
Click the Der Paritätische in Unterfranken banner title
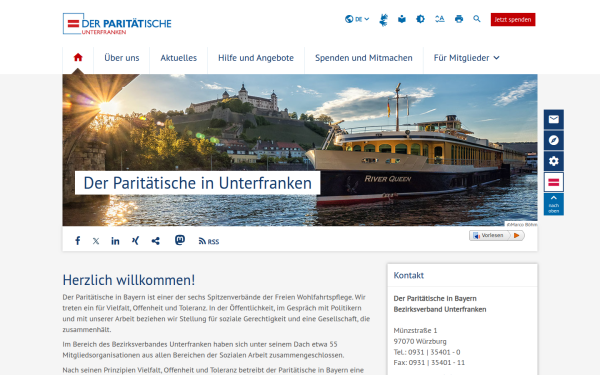pyautogui.click(x=197, y=183)
